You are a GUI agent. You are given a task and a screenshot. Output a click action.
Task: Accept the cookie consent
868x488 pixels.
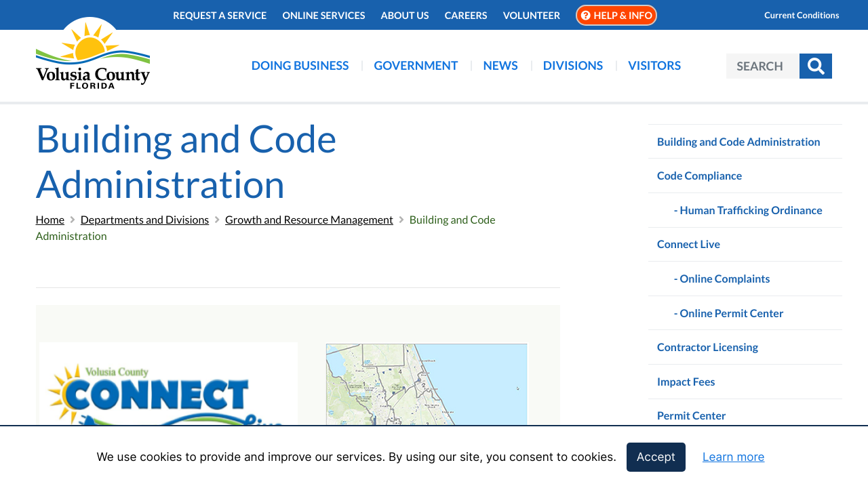656,457
